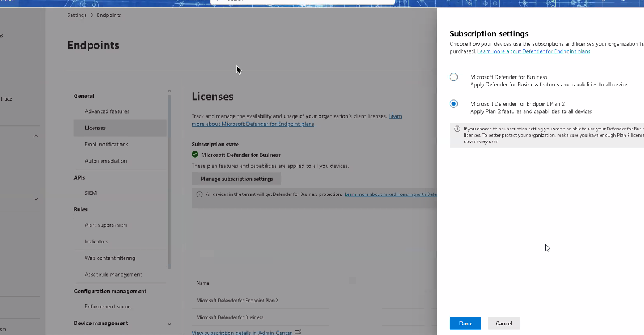Click the Name column header
The width and height of the screenshot is (644, 335).
[203, 283]
